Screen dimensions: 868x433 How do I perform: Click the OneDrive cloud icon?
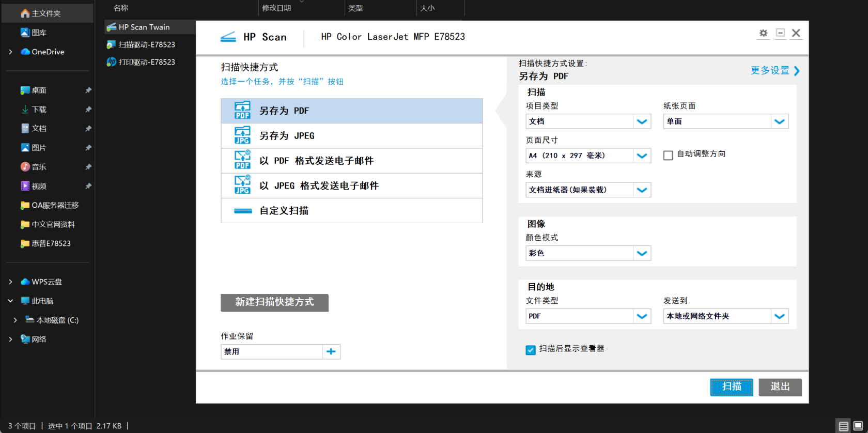25,52
